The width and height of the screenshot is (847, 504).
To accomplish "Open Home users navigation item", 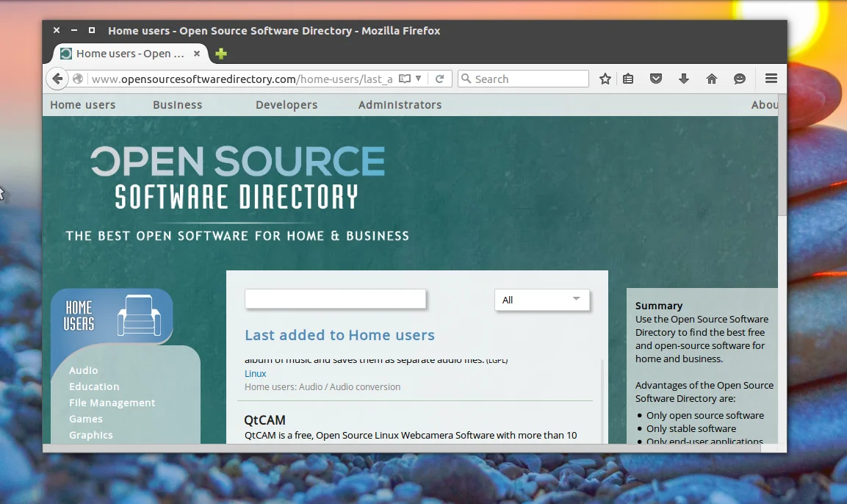I will [x=83, y=105].
